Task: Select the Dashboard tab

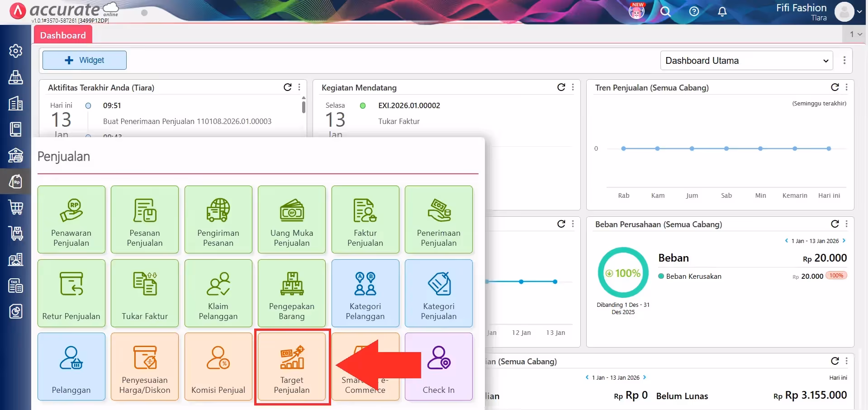Action: 63,35
